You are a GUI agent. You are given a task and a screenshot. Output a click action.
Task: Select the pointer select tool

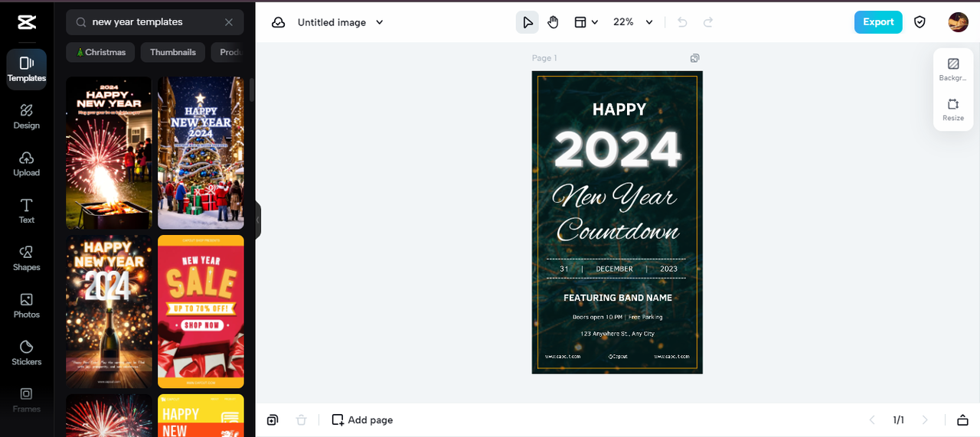[528, 22]
